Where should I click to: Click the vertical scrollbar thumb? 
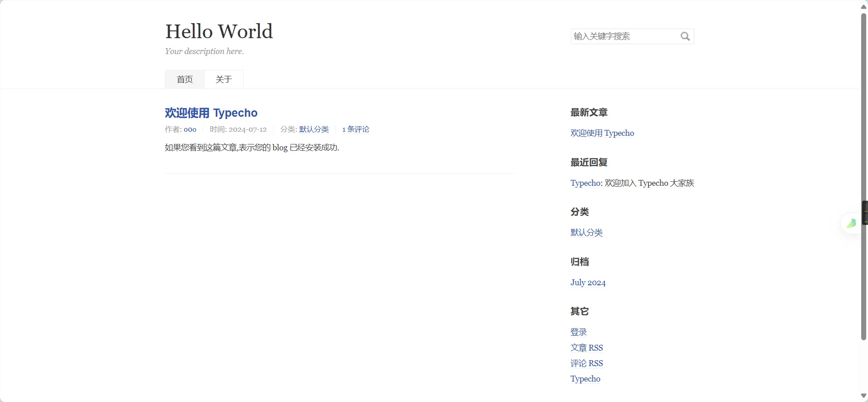pos(863,177)
